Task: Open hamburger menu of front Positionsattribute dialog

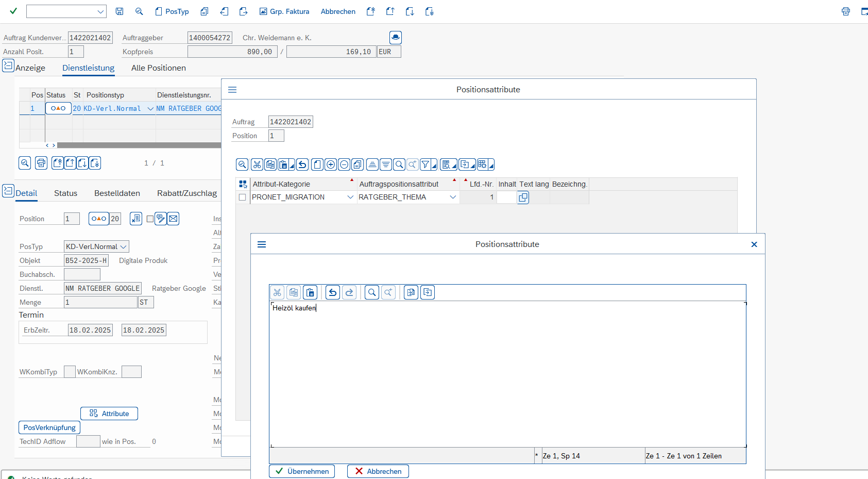Action: [262, 244]
